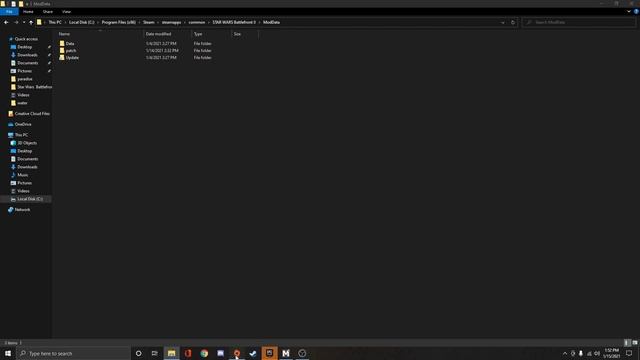Switch to details view layout icon

(627, 343)
